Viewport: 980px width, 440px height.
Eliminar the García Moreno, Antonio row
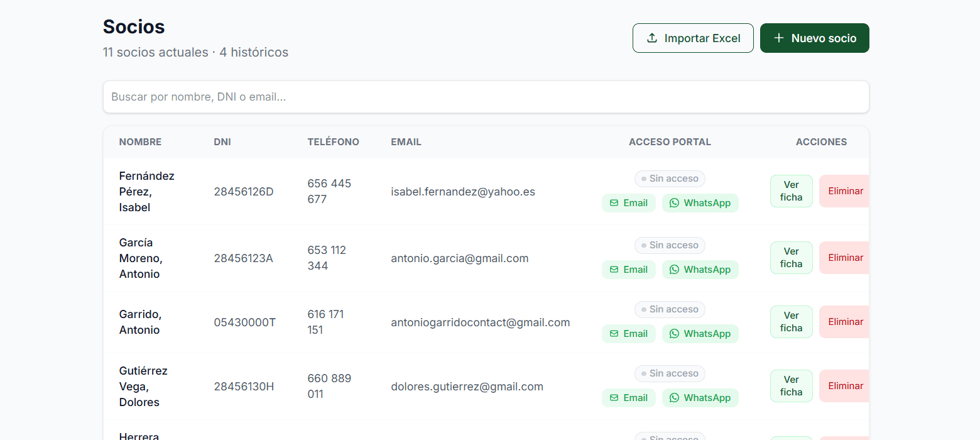845,258
